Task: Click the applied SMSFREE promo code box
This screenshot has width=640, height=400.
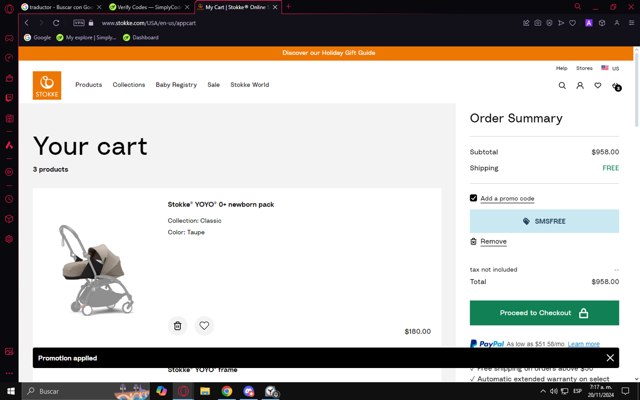Action: (544, 221)
